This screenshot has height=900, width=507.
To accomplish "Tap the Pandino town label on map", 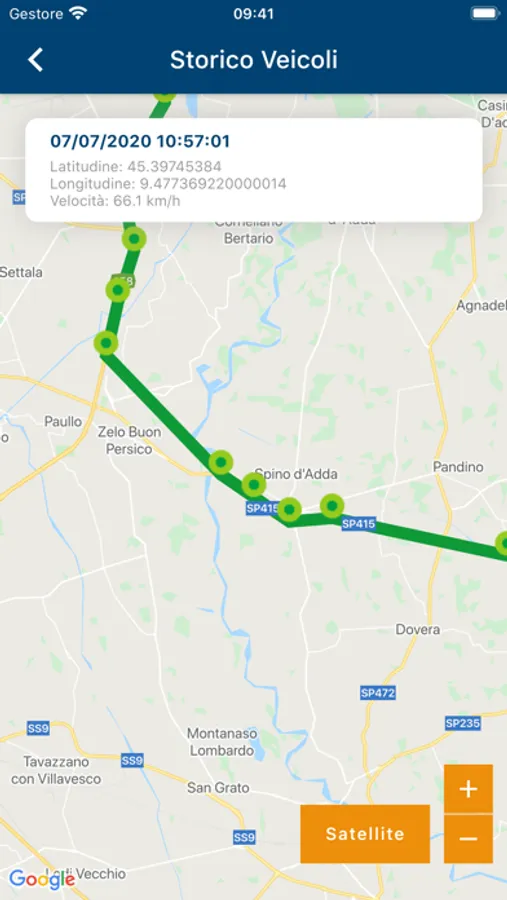I will pyautogui.click(x=458, y=467).
